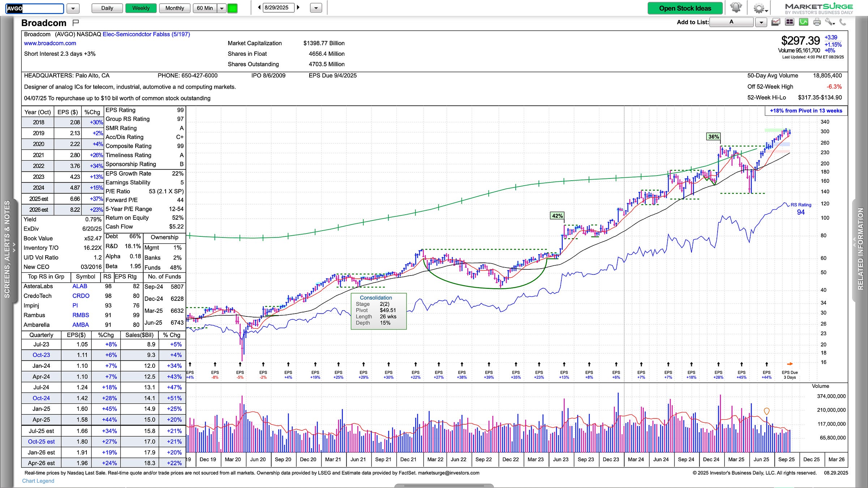Click the AVGO symbol input field

point(35,8)
